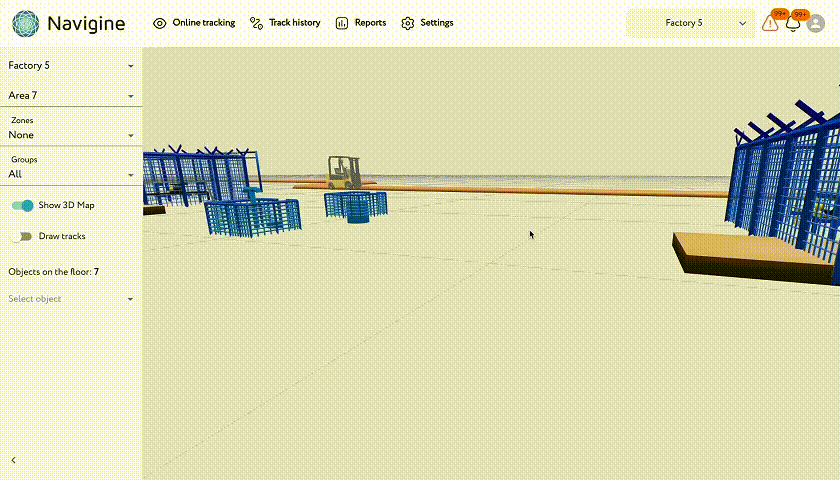Viewport: 840px width, 480px height.
Task: Click the yellow forklift in the 3D map
Action: coord(345,172)
